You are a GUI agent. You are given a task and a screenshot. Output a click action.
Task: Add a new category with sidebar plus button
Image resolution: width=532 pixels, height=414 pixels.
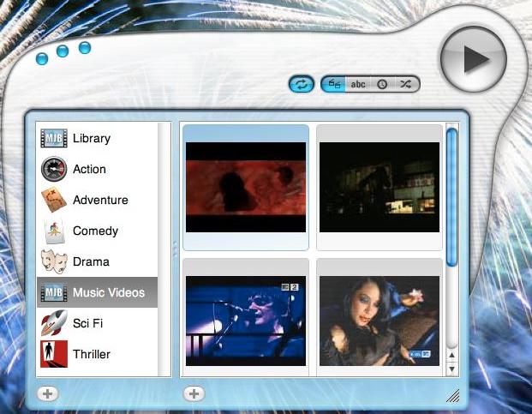pyautogui.click(x=48, y=394)
